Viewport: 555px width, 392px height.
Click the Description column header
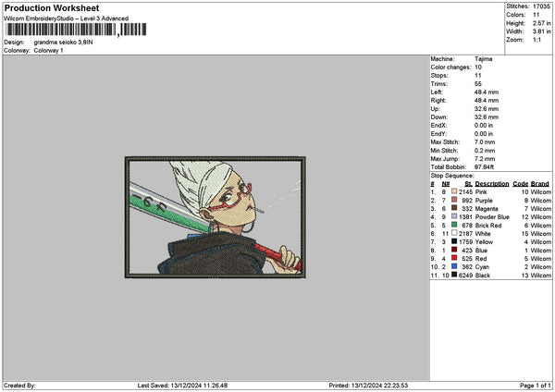492,184
